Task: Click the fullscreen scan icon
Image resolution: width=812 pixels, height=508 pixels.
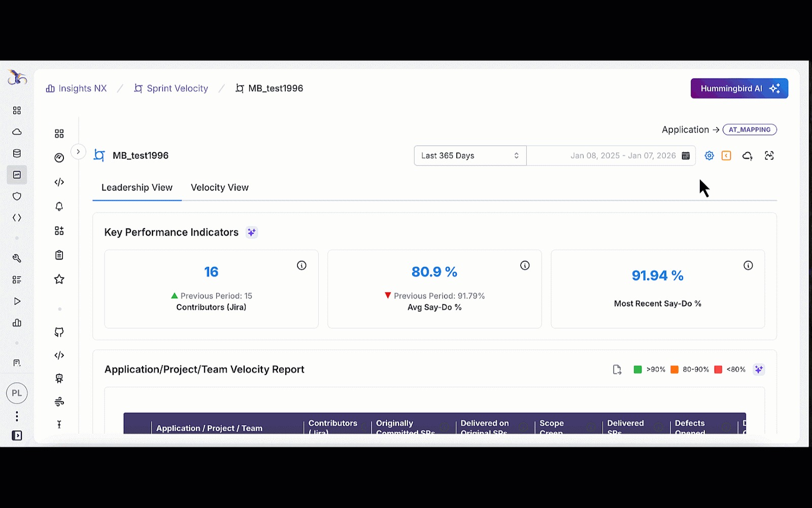Action: click(x=769, y=155)
